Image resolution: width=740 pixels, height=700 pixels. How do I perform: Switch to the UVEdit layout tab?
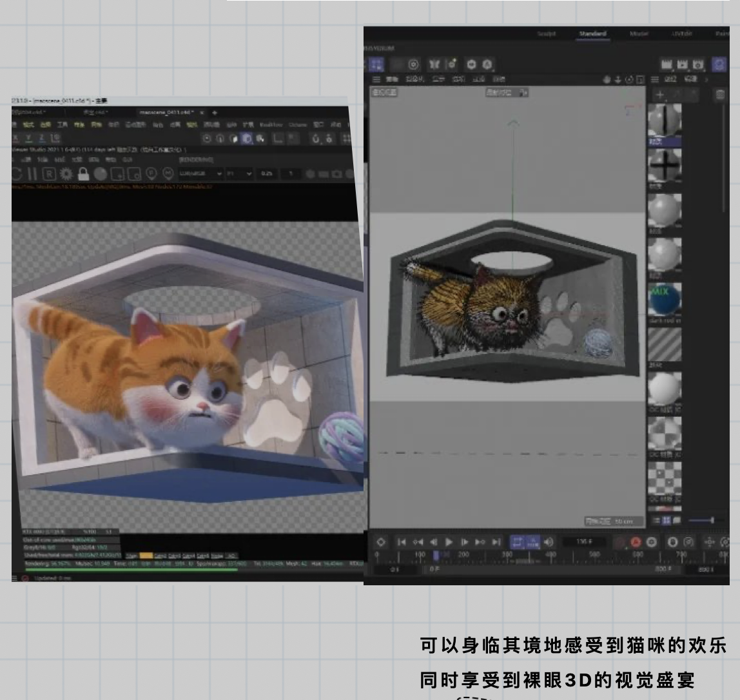click(x=682, y=34)
